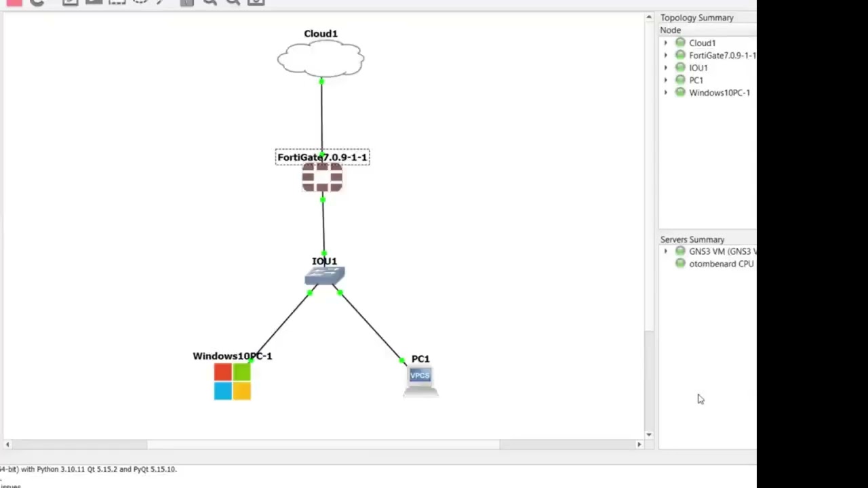Select the PC1 VPCS computer icon

[420, 381]
